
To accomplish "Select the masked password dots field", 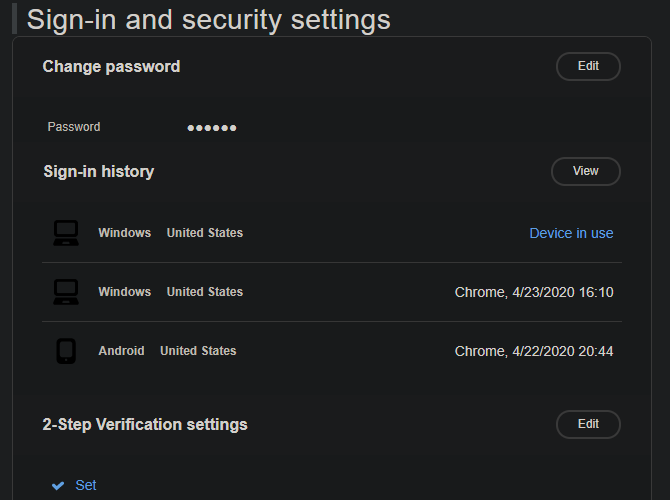I will 212,128.
